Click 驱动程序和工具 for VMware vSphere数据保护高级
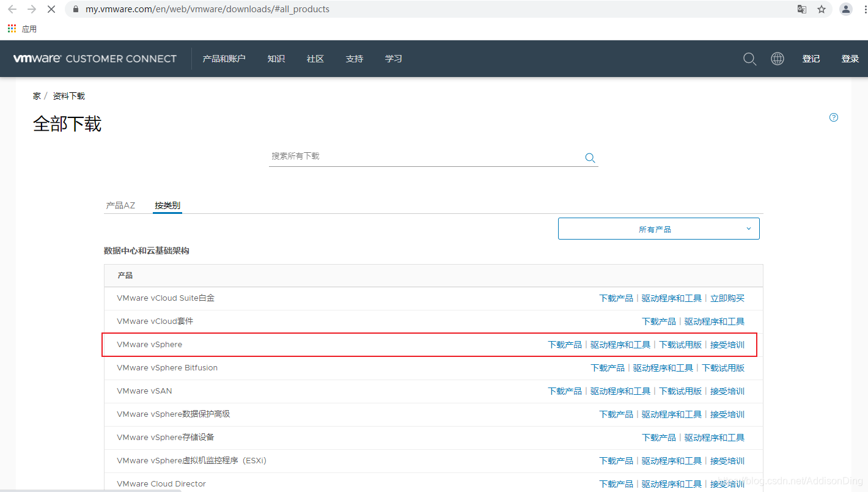Image resolution: width=868 pixels, height=492 pixels. (672, 414)
